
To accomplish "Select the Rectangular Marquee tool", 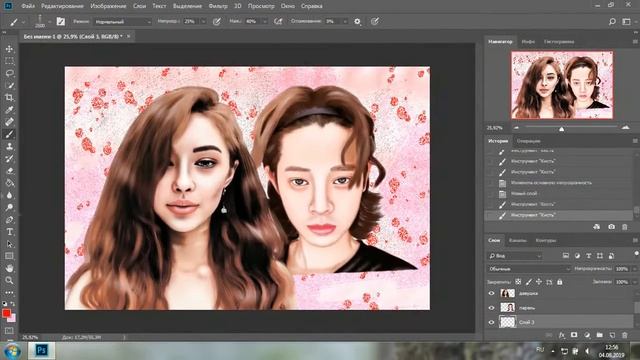I will [9, 61].
